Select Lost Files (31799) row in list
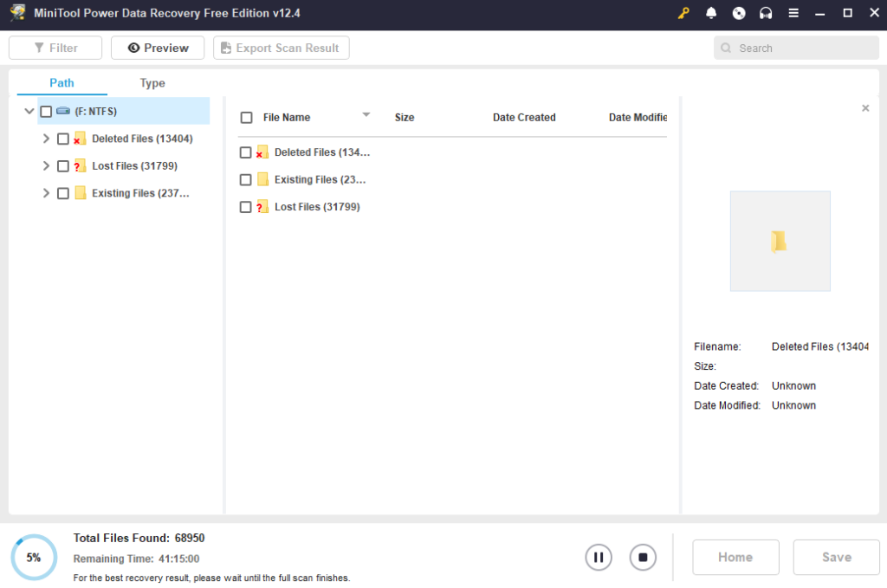The width and height of the screenshot is (887, 588). (x=452, y=206)
